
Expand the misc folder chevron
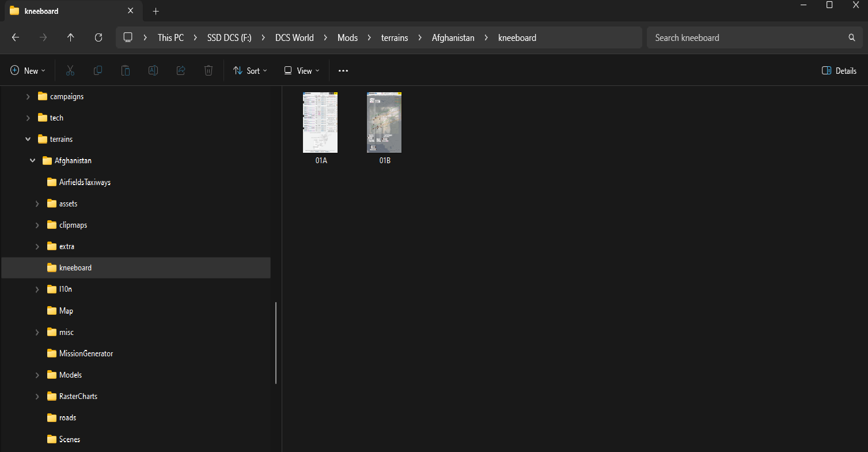37,332
